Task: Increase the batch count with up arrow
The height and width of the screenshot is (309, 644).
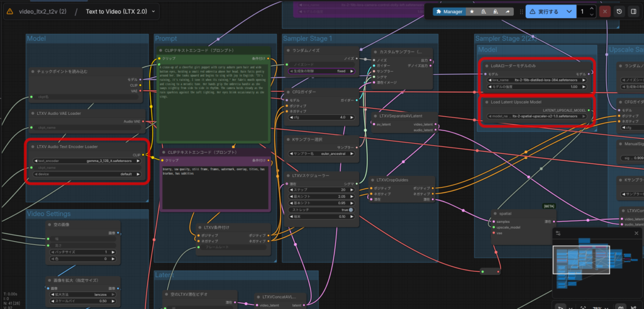Action: click(592, 8)
